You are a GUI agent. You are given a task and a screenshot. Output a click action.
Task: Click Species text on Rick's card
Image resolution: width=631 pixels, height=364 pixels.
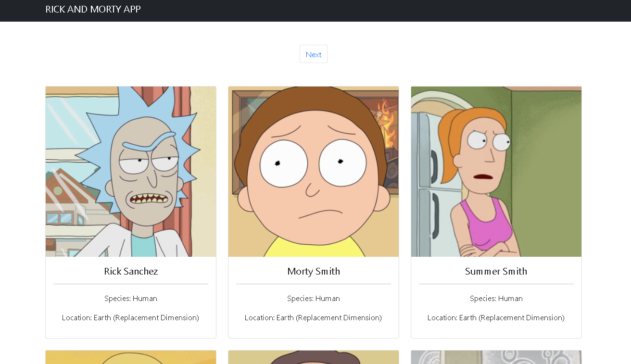pyautogui.click(x=130, y=298)
